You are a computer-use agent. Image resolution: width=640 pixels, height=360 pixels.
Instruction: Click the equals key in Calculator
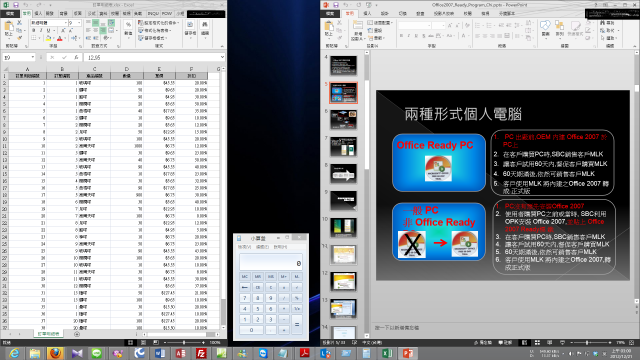tap(297, 324)
